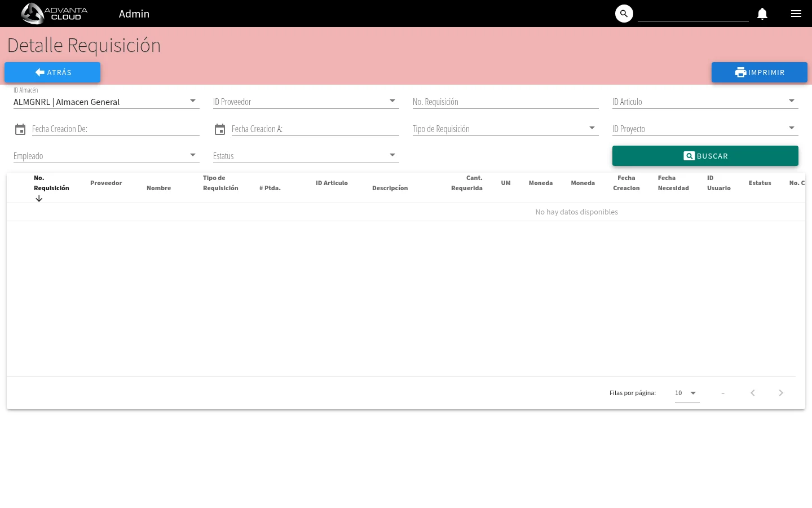Open the Estatus filter dropdown
Image resolution: width=812 pixels, height=508 pixels.
tap(306, 156)
